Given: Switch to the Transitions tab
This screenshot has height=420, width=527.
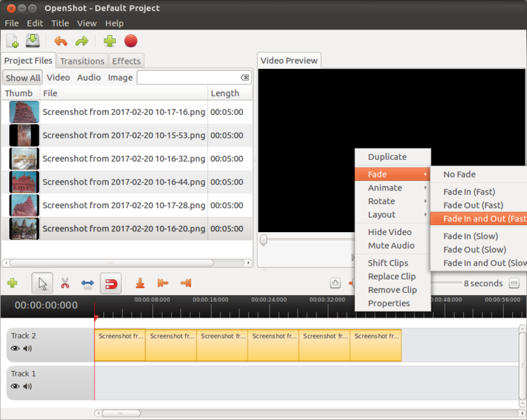Looking at the screenshot, I should point(82,61).
